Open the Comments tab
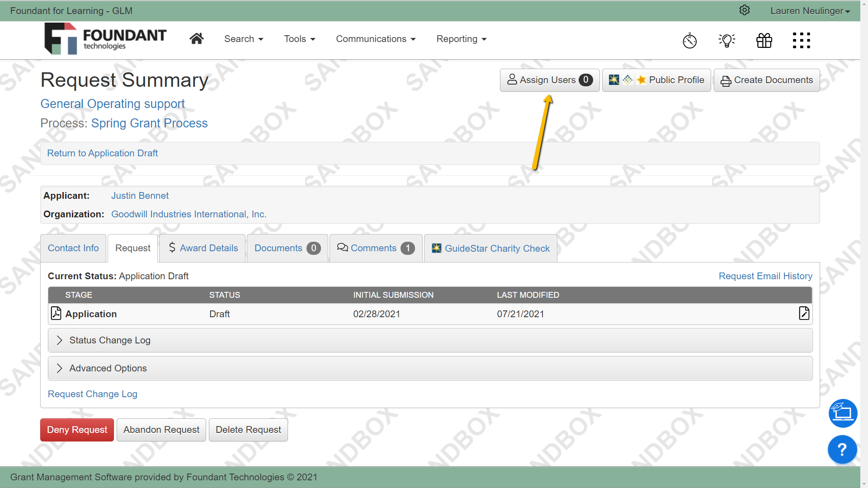Screen dimensions: 868x488 pyautogui.click(x=376, y=248)
